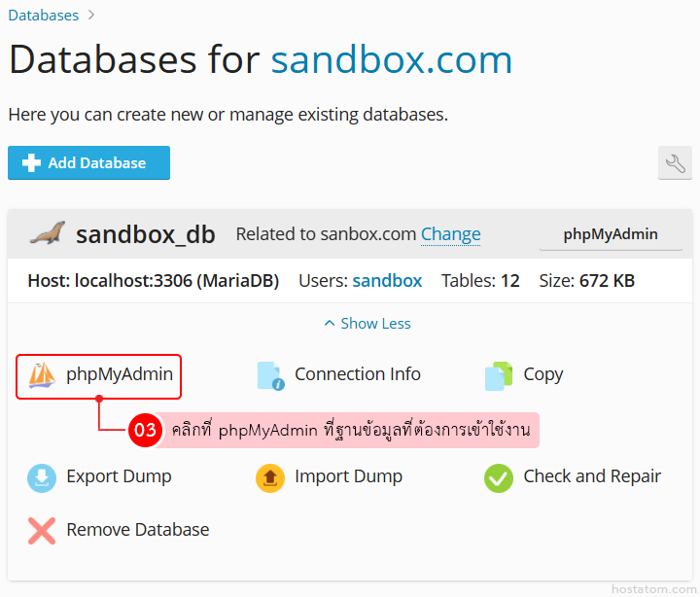Image resolution: width=700 pixels, height=597 pixels.
Task: Click the Check and Repair checkmark icon
Action: (499, 477)
